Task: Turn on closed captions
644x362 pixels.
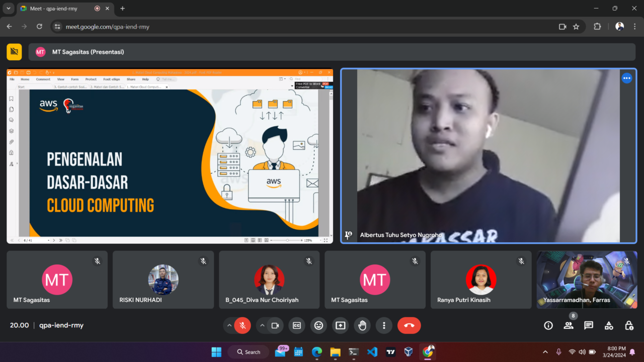Action: [297, 325]
